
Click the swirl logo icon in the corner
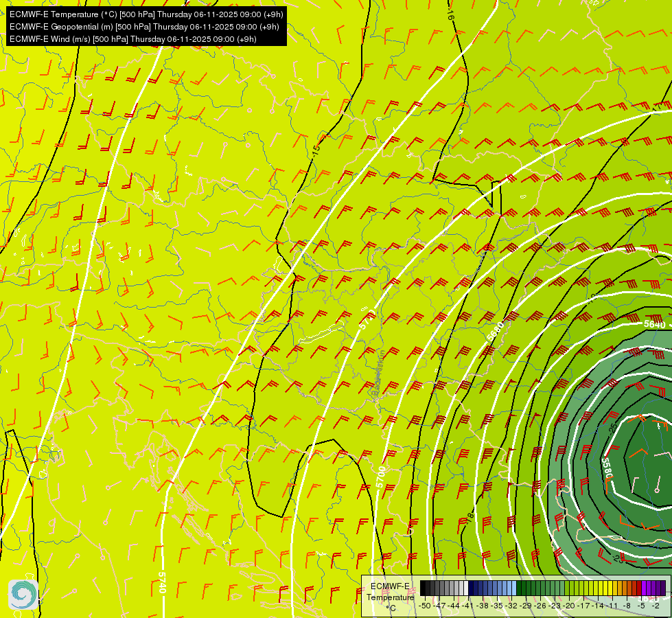[23, 595]
